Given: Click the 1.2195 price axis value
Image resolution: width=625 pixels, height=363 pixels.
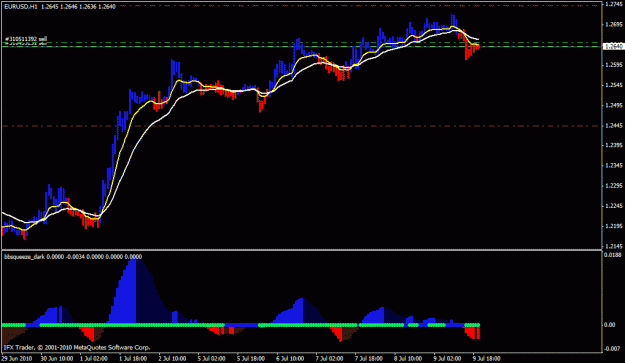Looking at the screenshot, I should pyautogui.click(x=613, y=226).
